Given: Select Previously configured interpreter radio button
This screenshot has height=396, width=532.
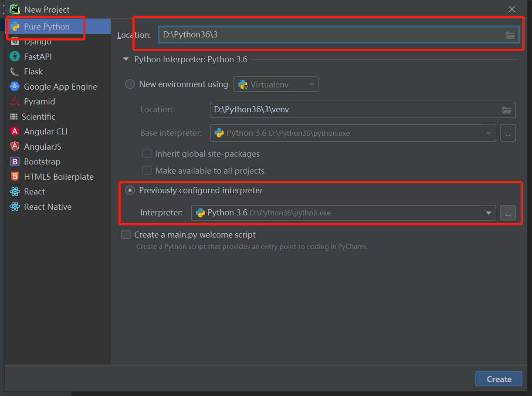Looking at the screenshot, I should pyautogui.click(x=130, y=190).
